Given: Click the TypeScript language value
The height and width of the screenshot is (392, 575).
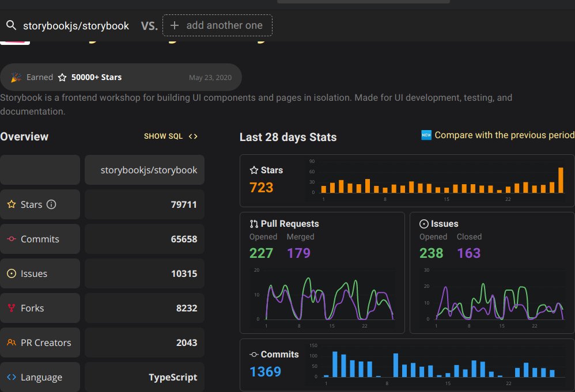Looking at the screenshot, I should (173, 378).
